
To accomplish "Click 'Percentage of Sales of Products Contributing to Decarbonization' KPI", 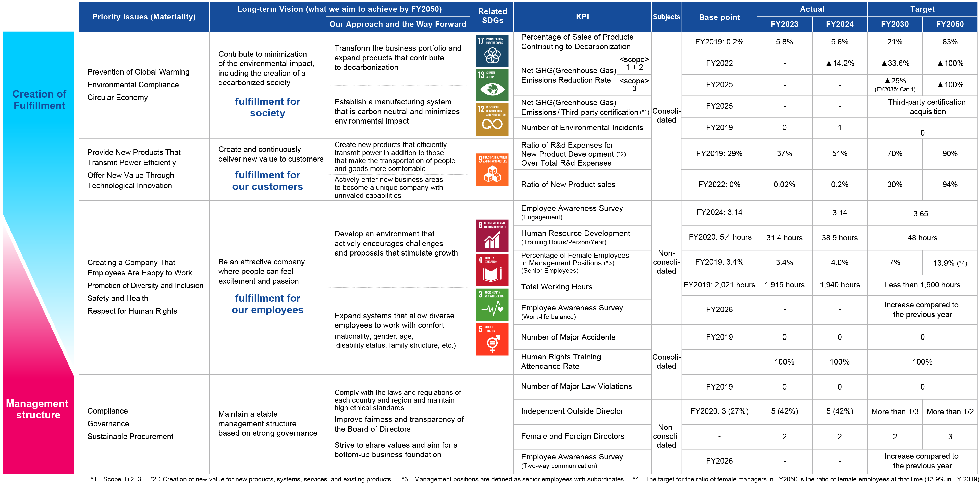I will [577, 42].
